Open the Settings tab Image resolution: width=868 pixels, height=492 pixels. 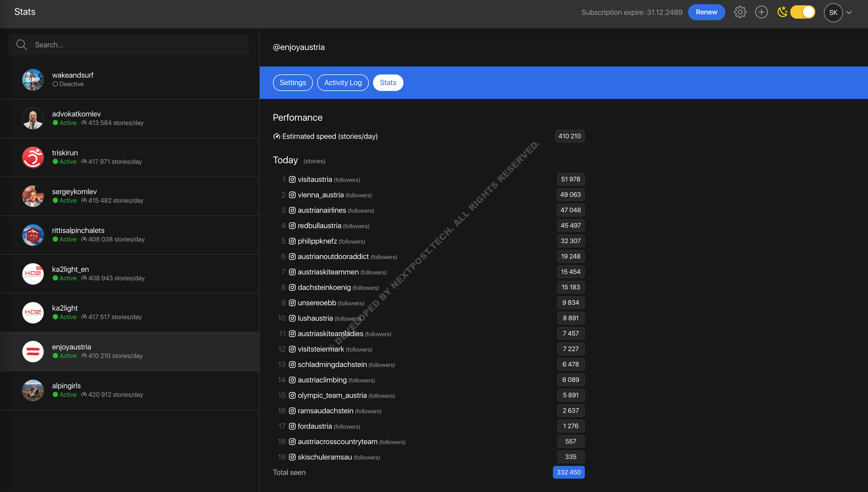pyautogui.click(x=293, y=83)
